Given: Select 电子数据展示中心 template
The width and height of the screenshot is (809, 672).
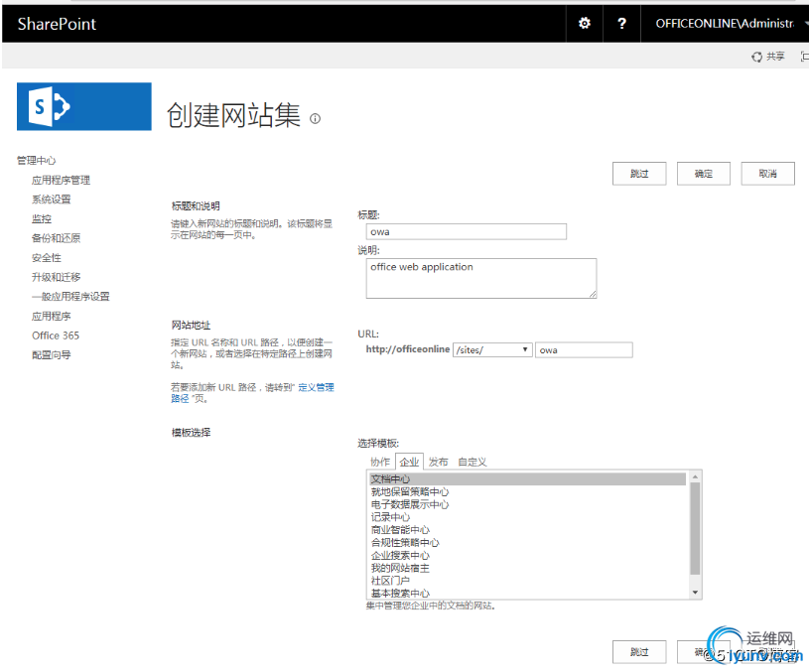Looking at the screenshot, I should pyautogui.click(x=528, y=505).
